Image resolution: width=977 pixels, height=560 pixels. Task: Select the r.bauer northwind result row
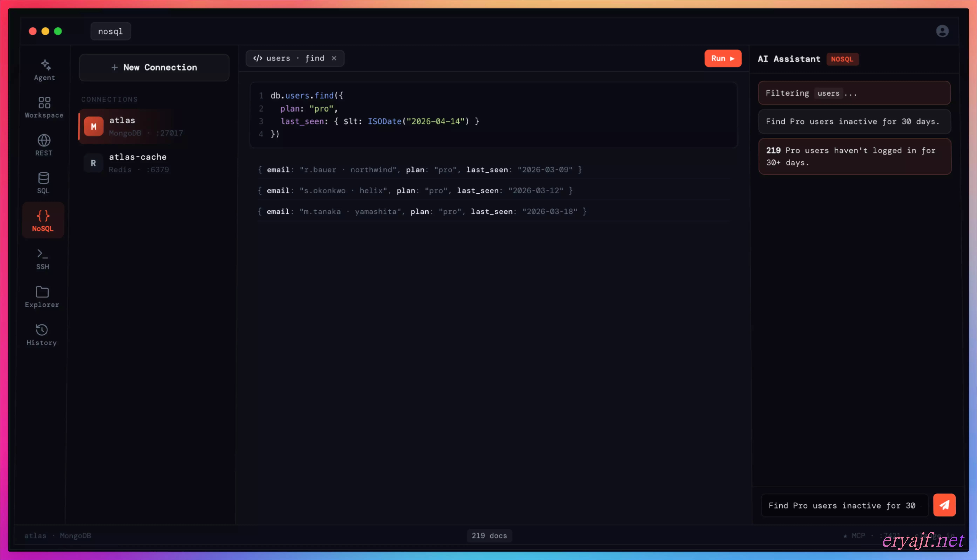[x=494, y=170]
